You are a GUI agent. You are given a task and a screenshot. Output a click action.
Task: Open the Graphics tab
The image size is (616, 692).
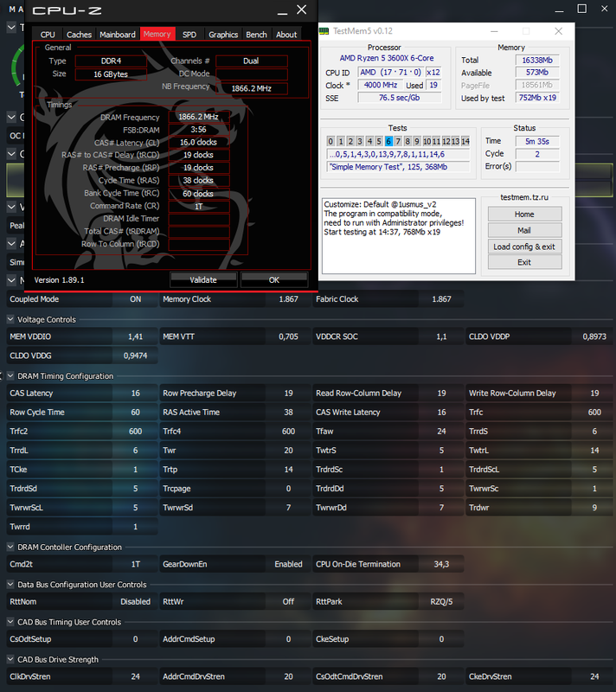coord(223,35)
